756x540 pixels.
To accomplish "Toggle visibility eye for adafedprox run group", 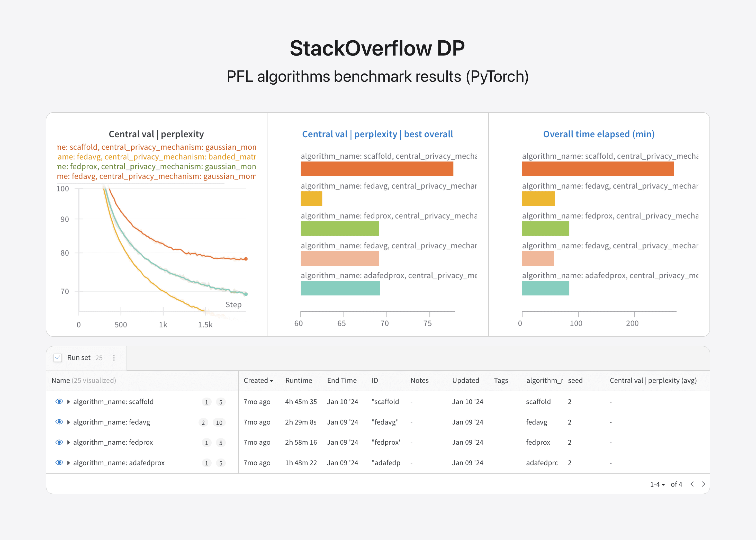I will coord(59,463).
